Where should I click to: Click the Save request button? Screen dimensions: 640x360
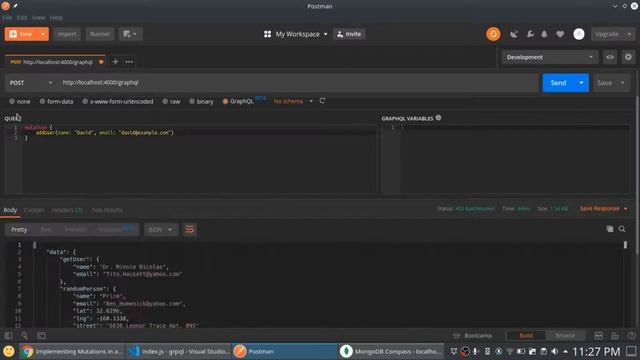tap(604, 83)
